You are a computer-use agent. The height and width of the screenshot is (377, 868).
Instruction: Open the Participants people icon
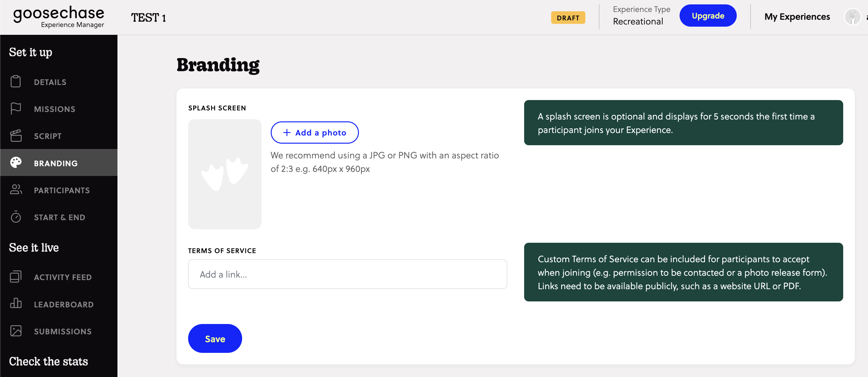(15, 190)
